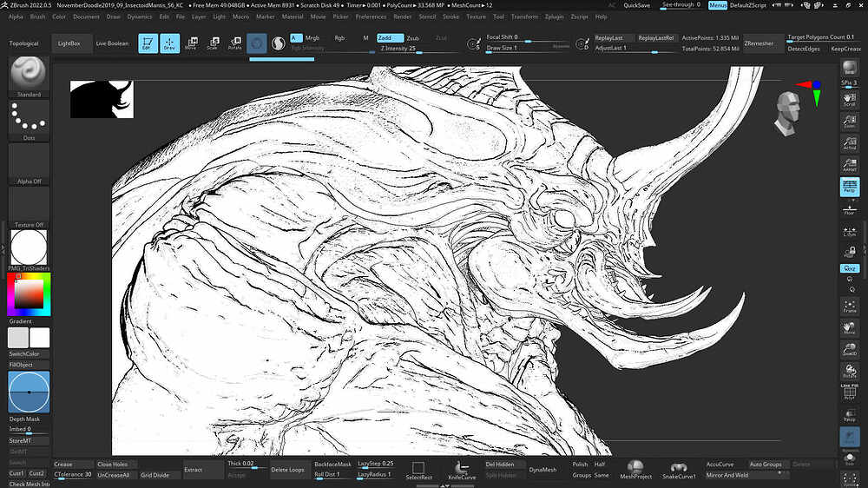Screen dimensions: 868x488
Task: Select the SelectRect brush icon
Action: (418, 471)
